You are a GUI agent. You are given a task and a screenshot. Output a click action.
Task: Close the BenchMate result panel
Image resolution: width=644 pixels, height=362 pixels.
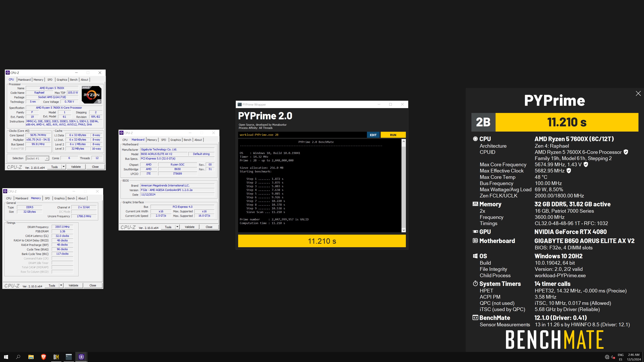pos(638,94)
